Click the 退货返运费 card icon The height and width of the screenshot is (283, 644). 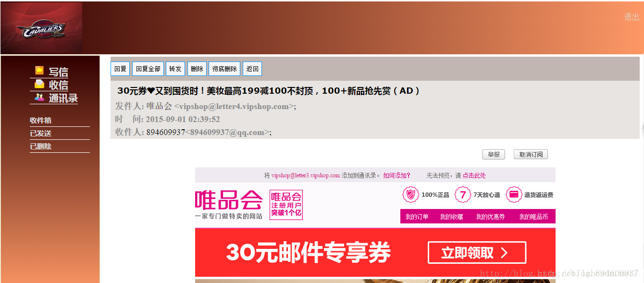(x=514, y=195)
